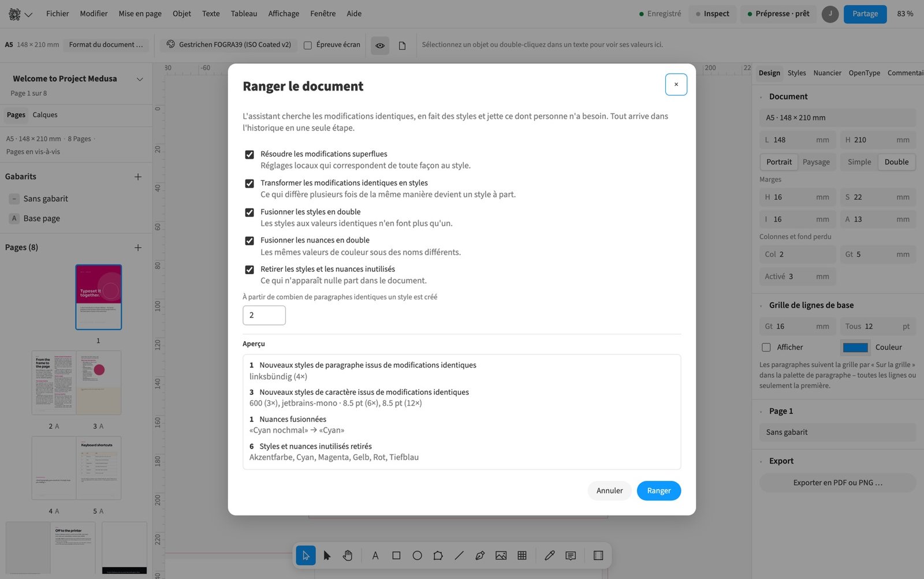Select the Table grid tool
The height and width of the screenshot is (579, 924).
pos(522,555)
